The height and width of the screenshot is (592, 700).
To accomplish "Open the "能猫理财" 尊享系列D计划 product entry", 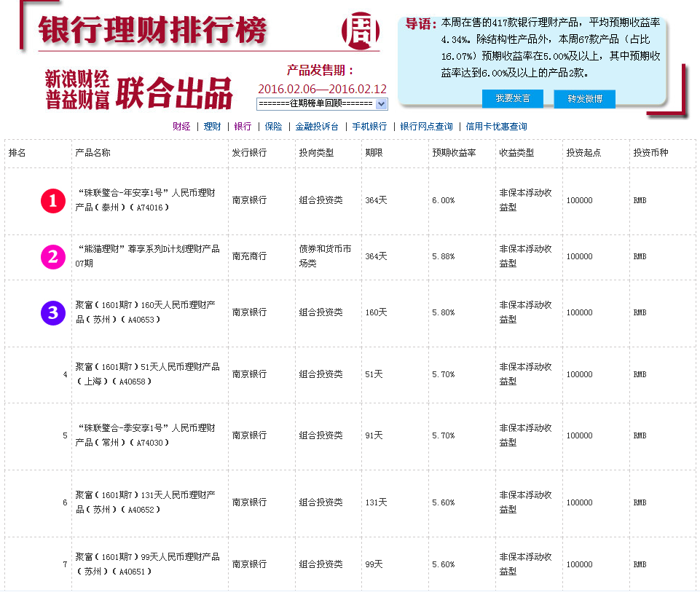I will point(148,256).
